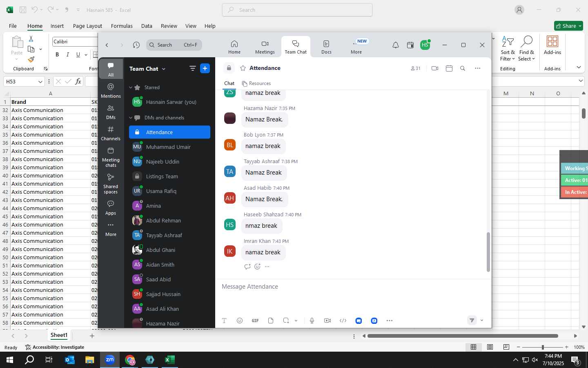This screenshot has width=588, height=368.
Task: Search within the Attendance chat
Action: (463, 68)
